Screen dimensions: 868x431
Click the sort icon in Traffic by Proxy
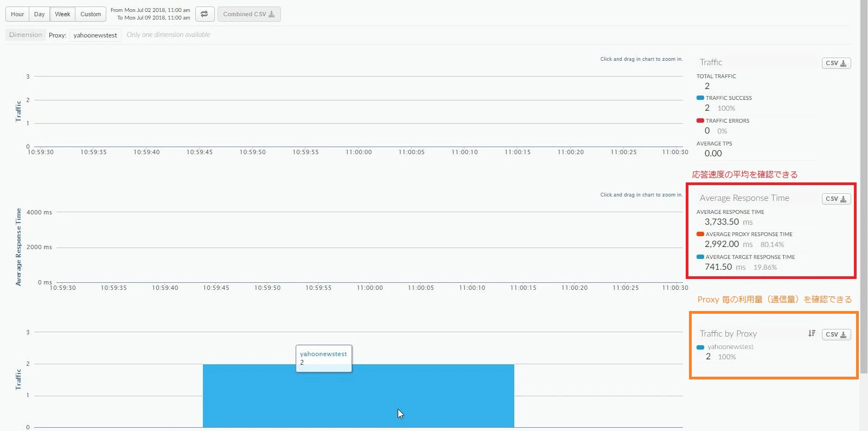[812, 333]
